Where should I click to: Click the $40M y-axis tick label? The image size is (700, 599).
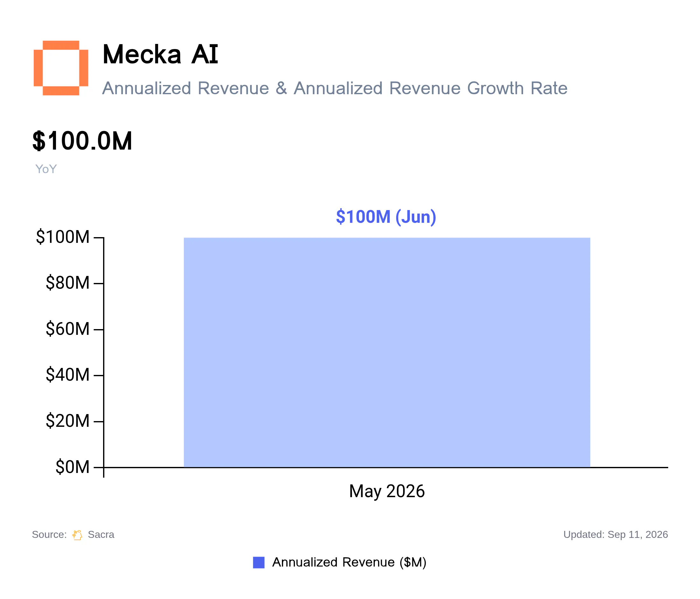(67, 375)
